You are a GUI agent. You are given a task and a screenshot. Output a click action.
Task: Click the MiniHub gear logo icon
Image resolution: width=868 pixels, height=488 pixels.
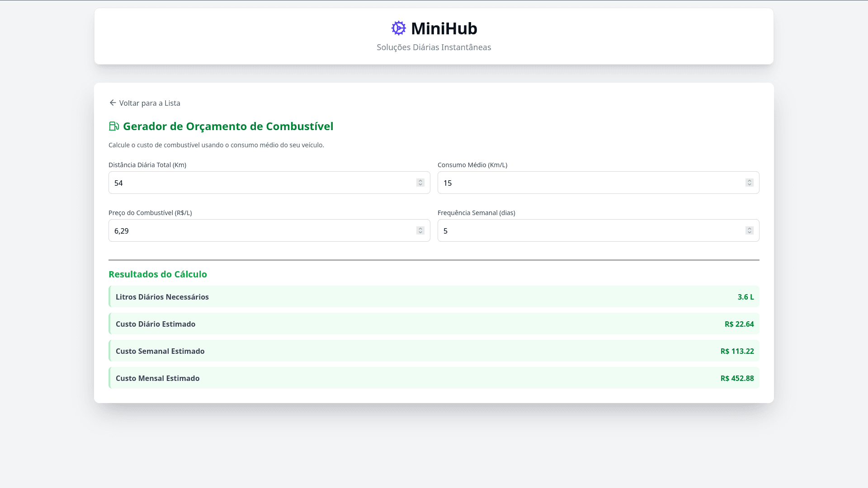point(398,28)
